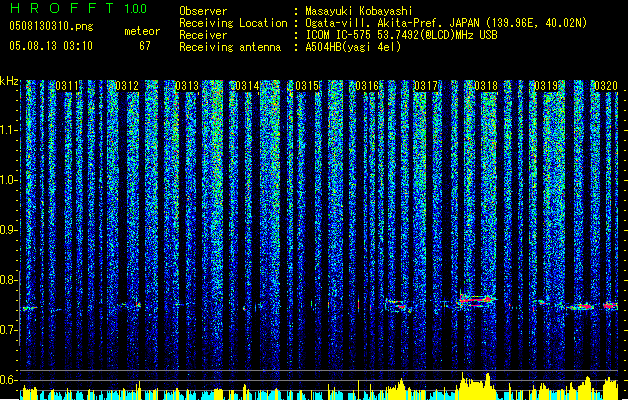This screenshot has height=400, width=629.
Task: Click the 0312 time marker
Action: click(x=127, y=85)
